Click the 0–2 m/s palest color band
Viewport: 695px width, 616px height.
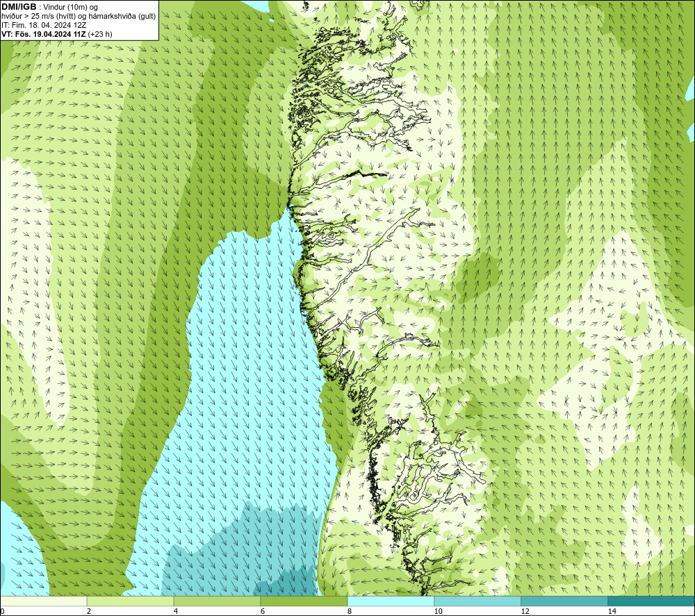tap(43, 601)
